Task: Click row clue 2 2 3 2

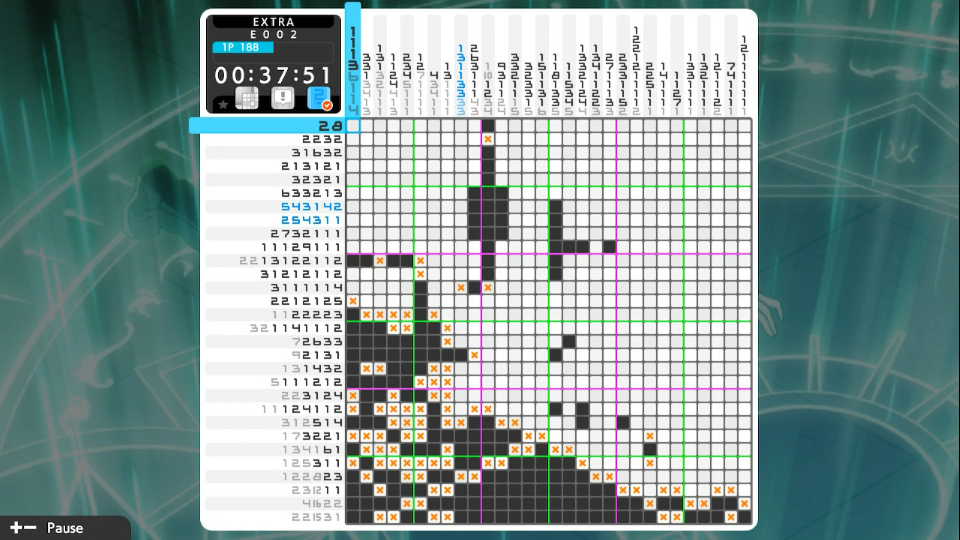Action: tap(322, 139)
